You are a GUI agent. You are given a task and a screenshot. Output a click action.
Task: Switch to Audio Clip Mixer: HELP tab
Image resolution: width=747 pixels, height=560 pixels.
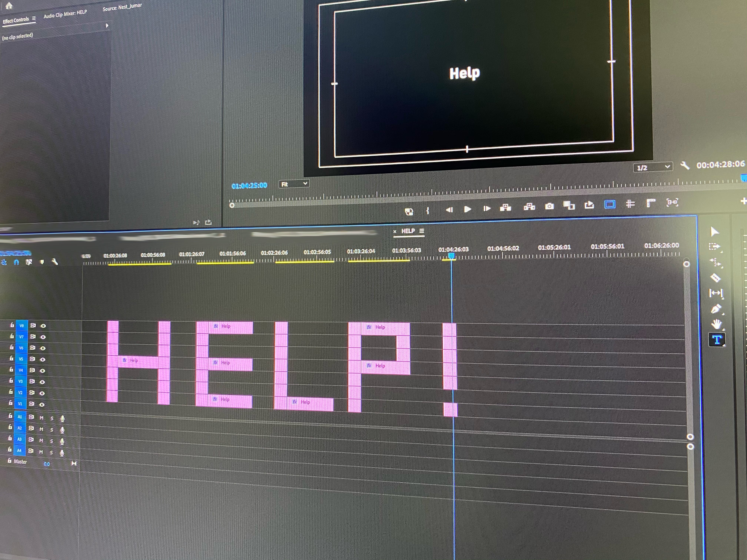[65, 14]
